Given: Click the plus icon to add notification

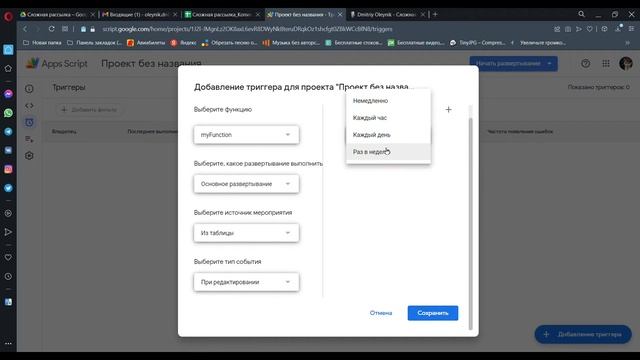Looking at the screenshot, I should tap(448, 109).
